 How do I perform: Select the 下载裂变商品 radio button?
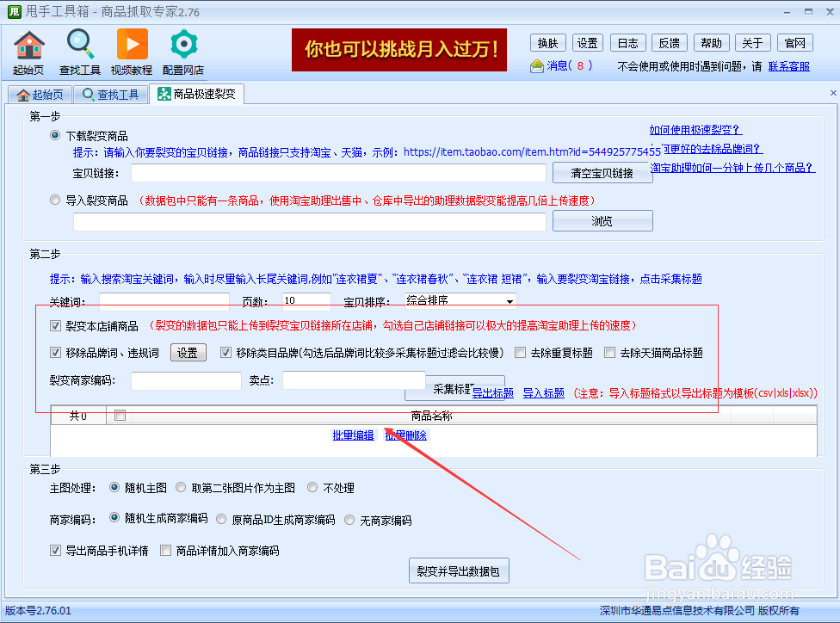(54, 135)
